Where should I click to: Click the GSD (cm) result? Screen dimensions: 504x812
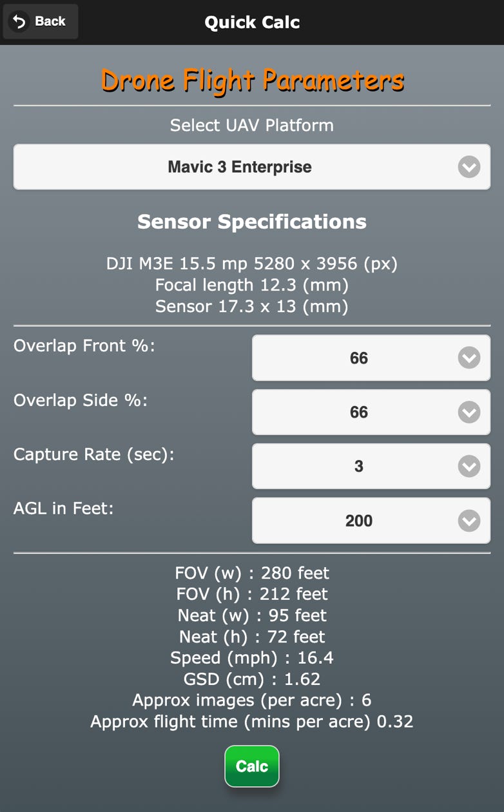pos(252,679)
